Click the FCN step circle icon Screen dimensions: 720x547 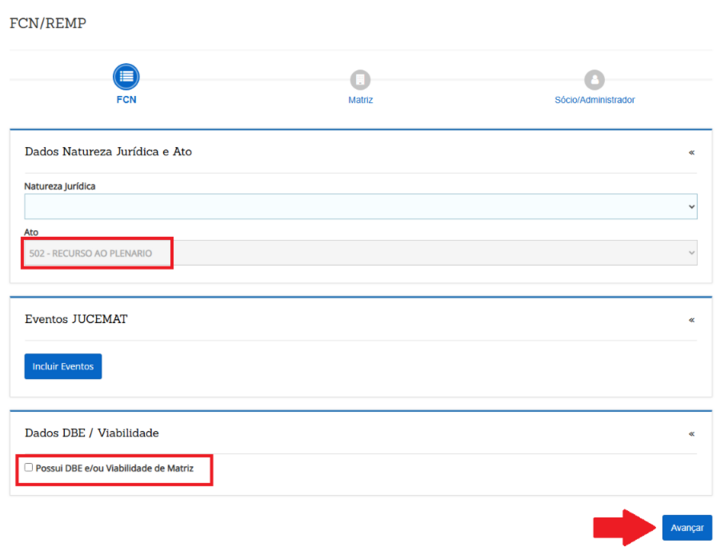[126, 77]
